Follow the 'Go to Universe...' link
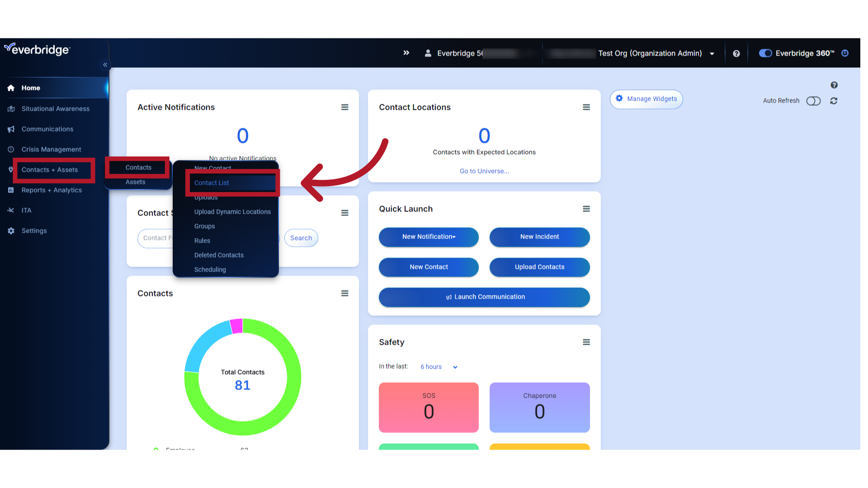The image size is (868, 488). [484, 171]
